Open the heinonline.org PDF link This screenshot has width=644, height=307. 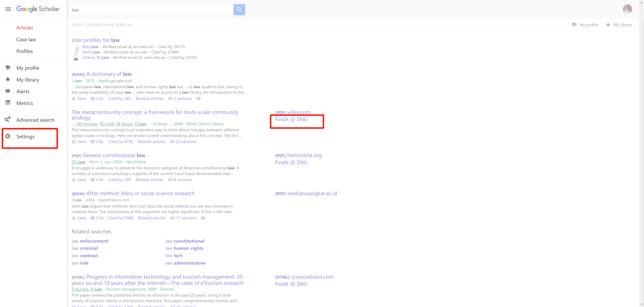click(x=299, y=155)
